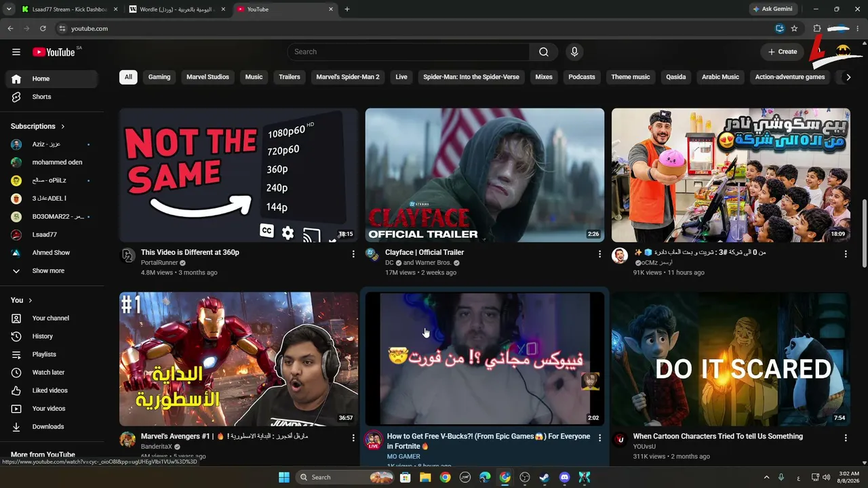Open the Chrome tab search dropdown
The image size is (868, 488).
coord(9,9)
